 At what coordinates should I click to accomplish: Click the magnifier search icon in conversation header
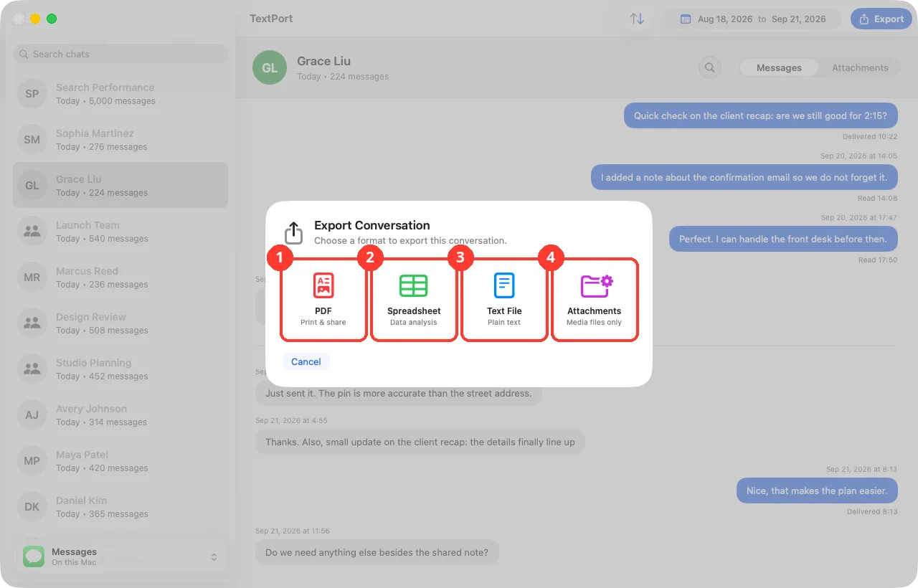point(710,67)
